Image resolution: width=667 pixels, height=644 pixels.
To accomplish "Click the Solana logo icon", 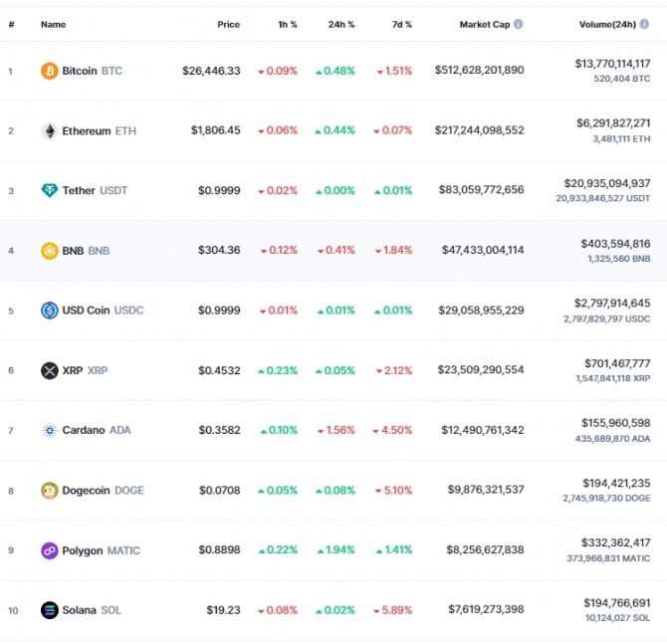I will [49, 610].
